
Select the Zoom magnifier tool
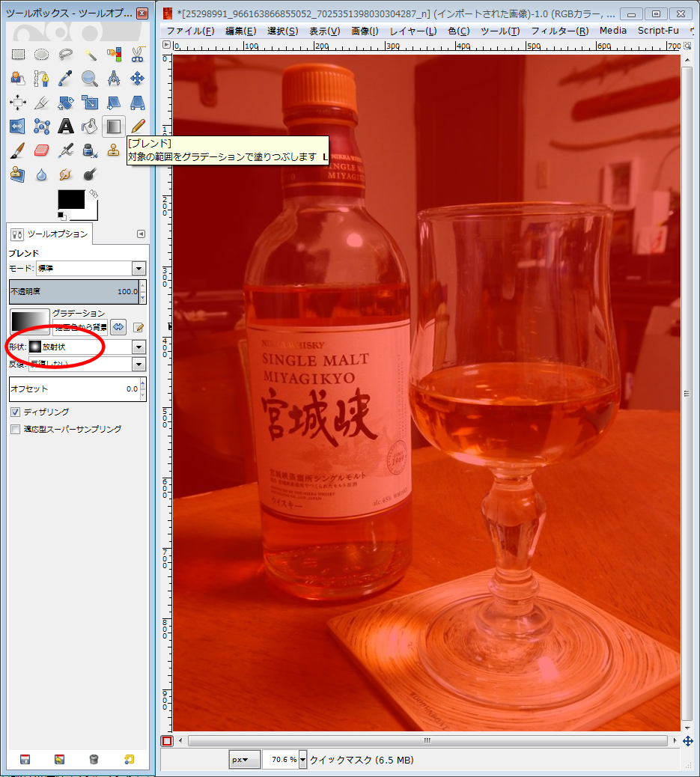point(90,79)
